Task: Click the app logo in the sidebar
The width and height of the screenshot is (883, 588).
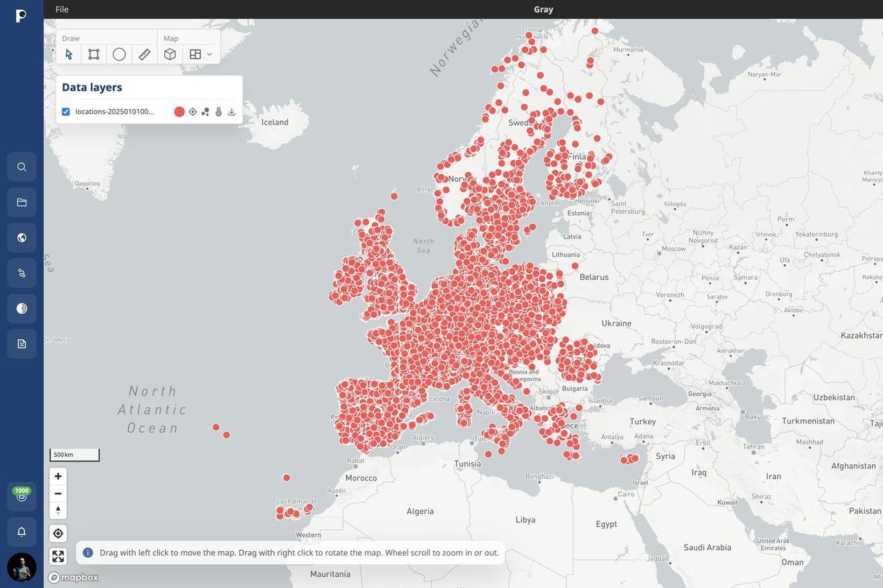Action: [x=21, y=16]
